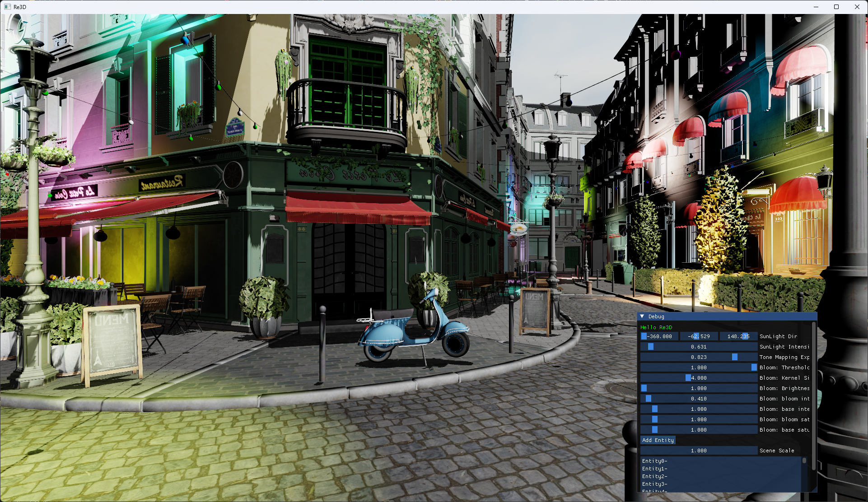Click the Scene Scale value field
This screenshot has width=868, height=502.
coord(699,451)
